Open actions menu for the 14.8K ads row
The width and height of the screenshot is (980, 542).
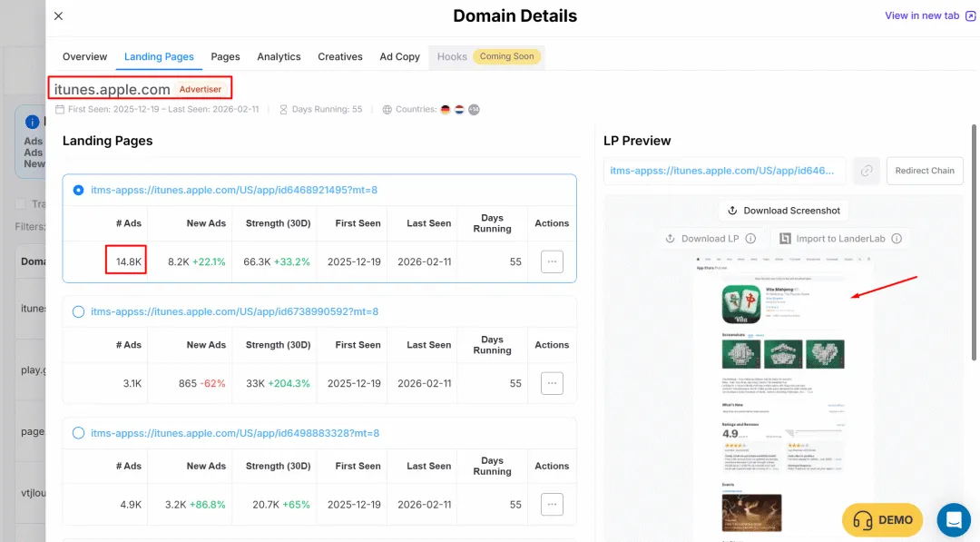pyautogui.click(x=552, y=261)
